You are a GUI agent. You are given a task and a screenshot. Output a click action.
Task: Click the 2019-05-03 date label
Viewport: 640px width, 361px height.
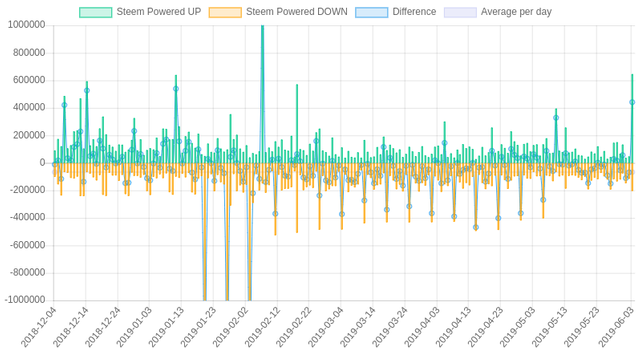coord(517,327)
